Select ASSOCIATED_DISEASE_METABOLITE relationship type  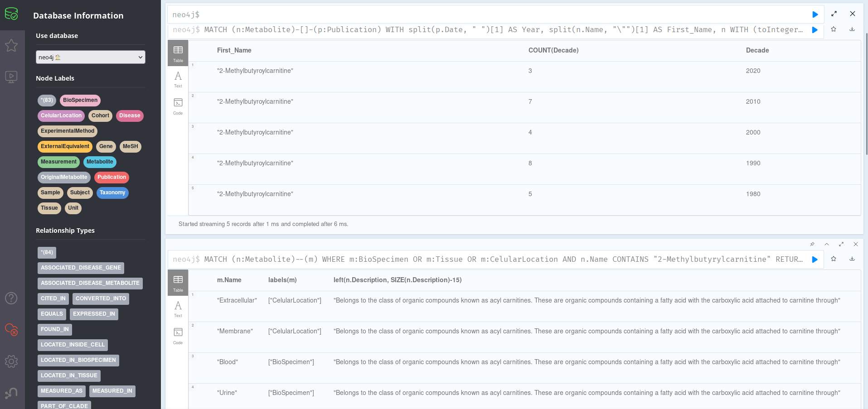click(x=90, y=284)
